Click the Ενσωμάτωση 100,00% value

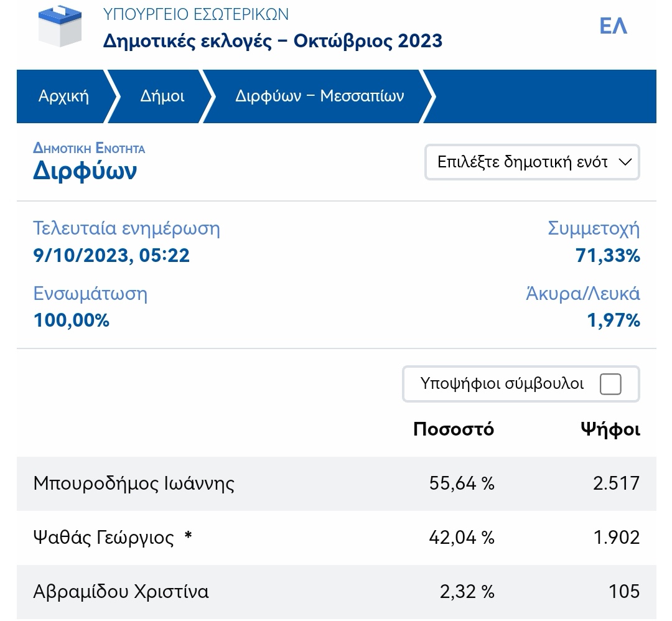(71, 320)
